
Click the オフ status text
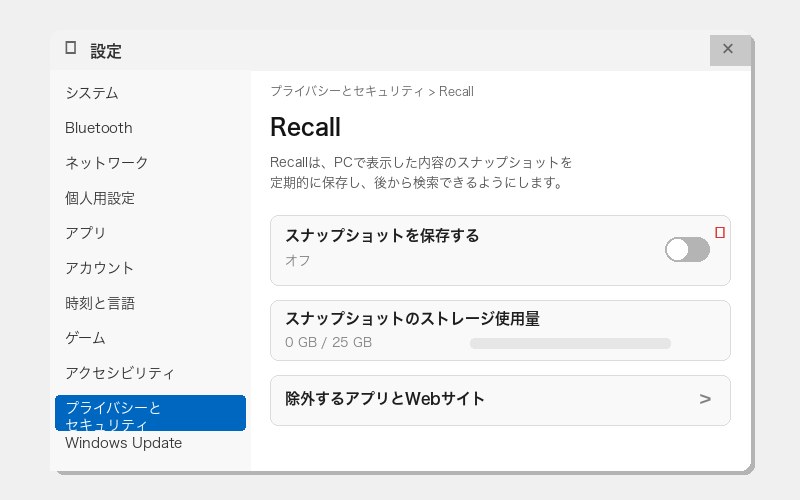pos(298,260)
